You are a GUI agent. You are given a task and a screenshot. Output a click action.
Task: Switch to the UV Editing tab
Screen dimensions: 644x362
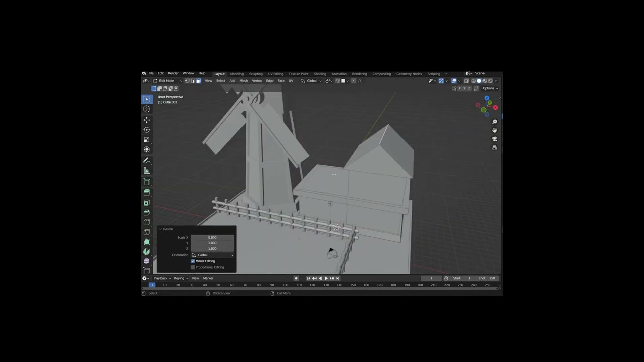tap(275, 74)
